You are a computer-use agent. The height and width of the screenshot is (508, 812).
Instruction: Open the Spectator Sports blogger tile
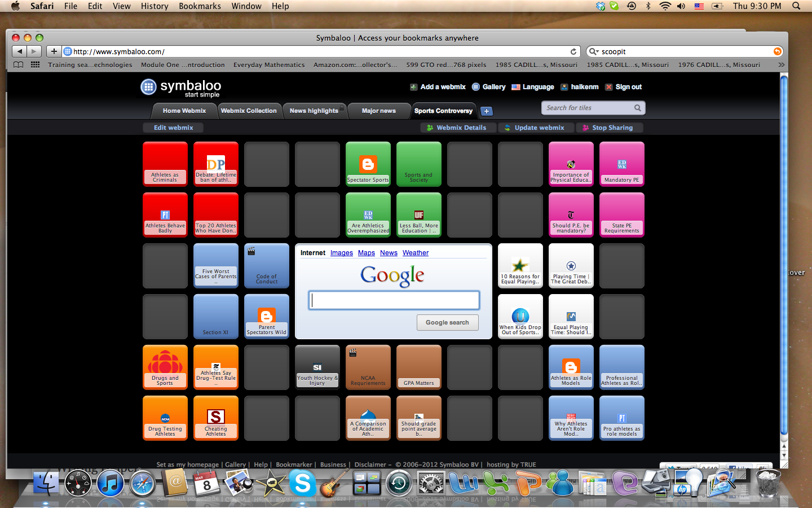(x=368, y=164)
